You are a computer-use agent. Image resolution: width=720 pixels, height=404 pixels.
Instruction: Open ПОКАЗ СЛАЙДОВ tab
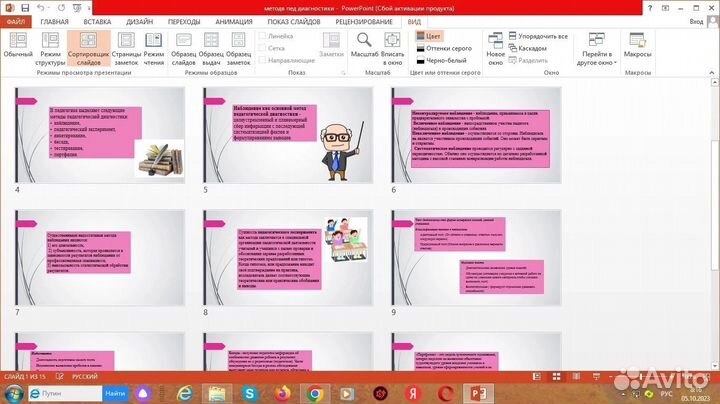pyautogui.click(x=294, y=22)
